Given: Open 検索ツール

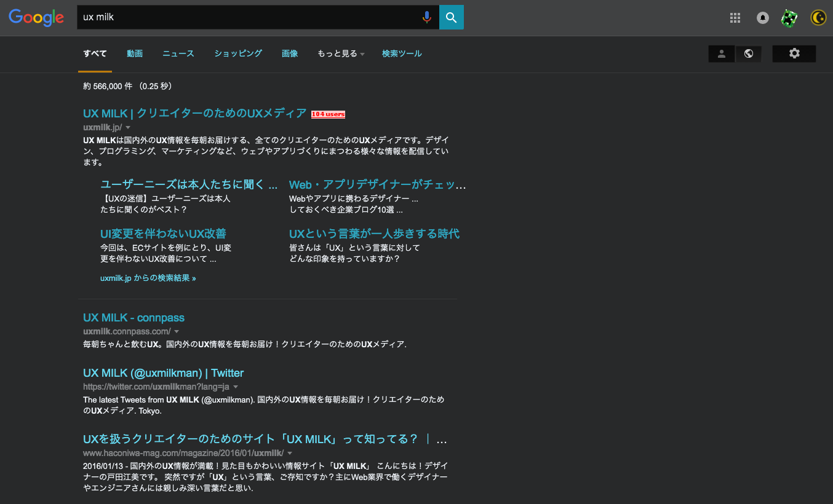Looking at the screenshot, I should (402, 53).
